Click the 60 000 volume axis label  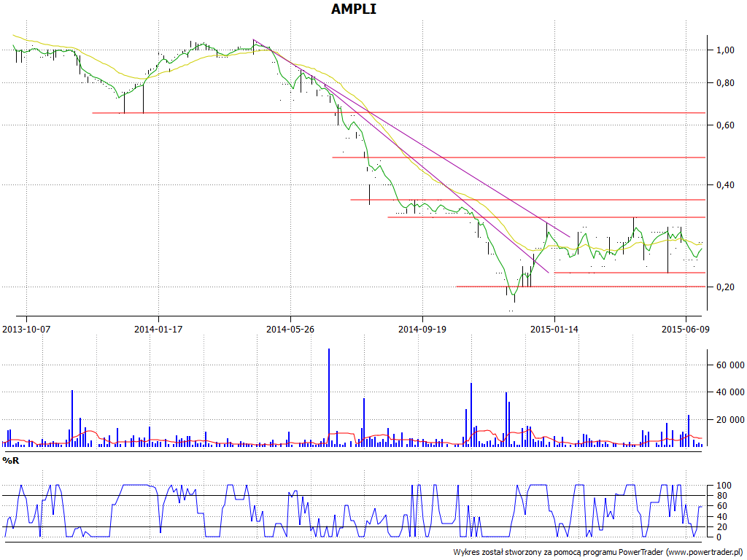point(729,365)
